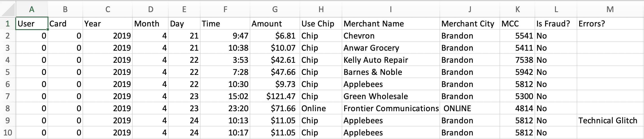This screenshot has height=139, width=644.
Task: Click the select-all corner triangle
Action: [x=8, y=9]
